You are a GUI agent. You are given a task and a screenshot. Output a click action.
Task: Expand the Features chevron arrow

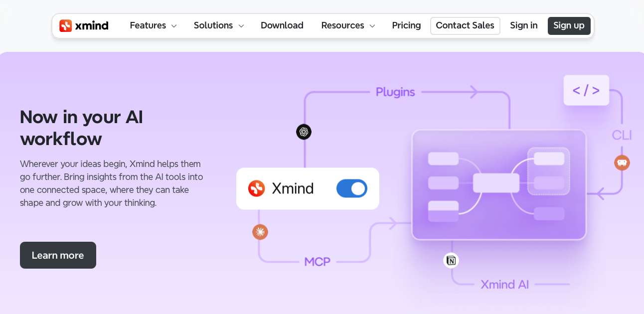pyautogui.click(x=174, y=26)
